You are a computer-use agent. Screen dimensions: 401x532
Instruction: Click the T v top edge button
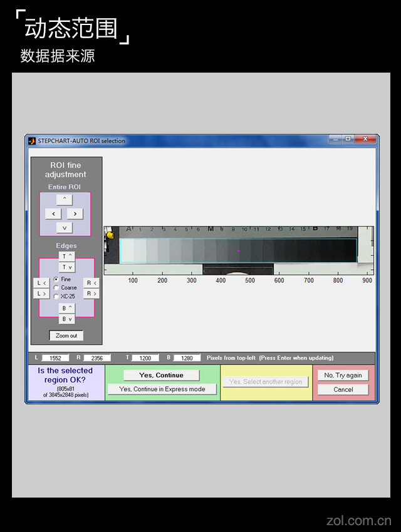point(67,267)
